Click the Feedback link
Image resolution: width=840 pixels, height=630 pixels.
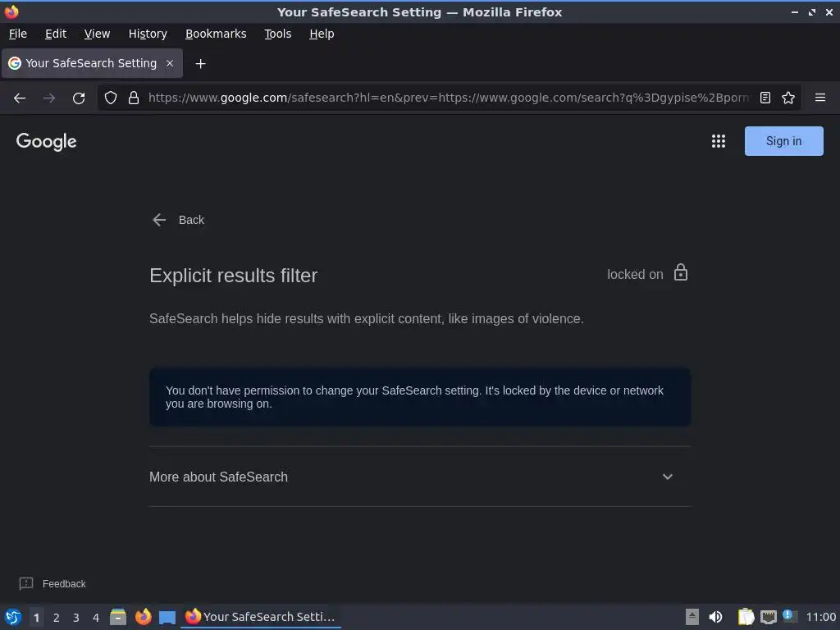click(64, 584)
